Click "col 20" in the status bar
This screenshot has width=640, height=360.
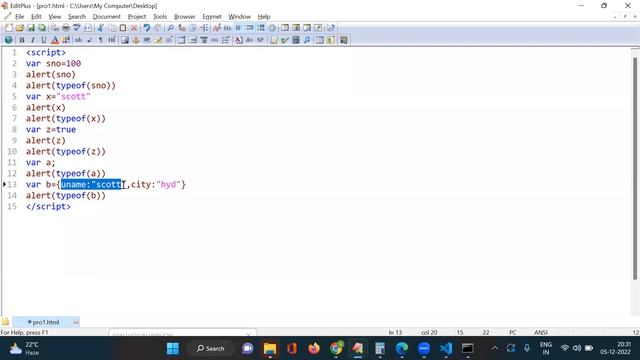(x=429, y=332)
